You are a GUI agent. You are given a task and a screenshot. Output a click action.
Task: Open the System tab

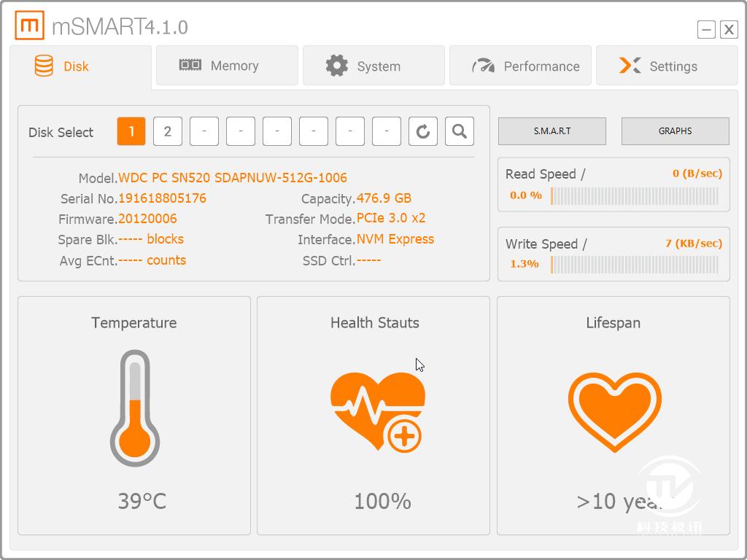(374, 65)
